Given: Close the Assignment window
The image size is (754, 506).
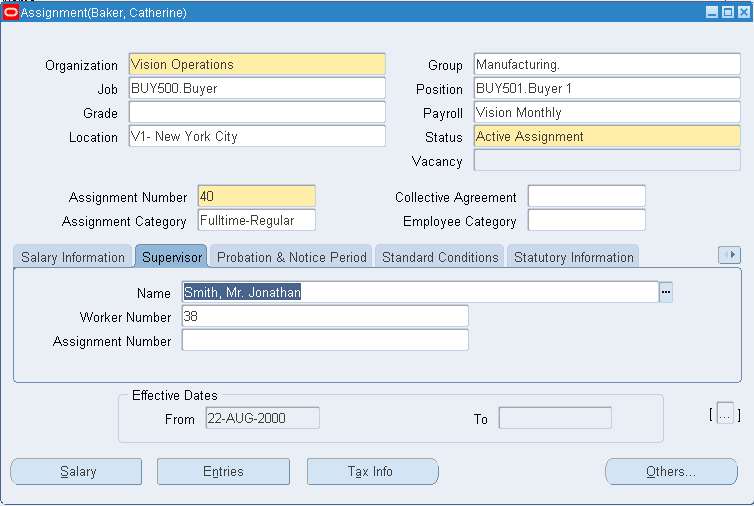Looking at the screenshot, I should click(742, 12).
